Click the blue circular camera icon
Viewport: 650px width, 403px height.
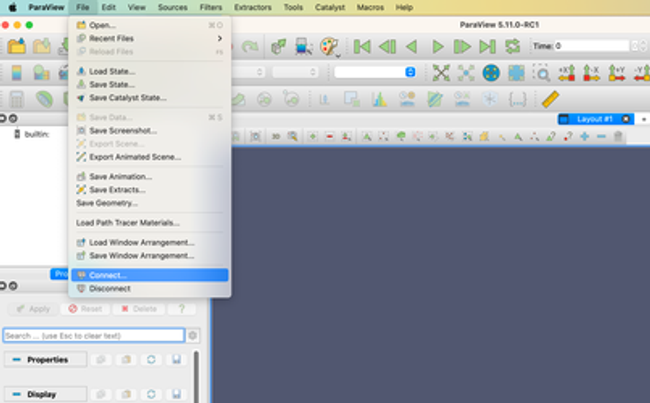pyautogui.click(x=491, y=73)
